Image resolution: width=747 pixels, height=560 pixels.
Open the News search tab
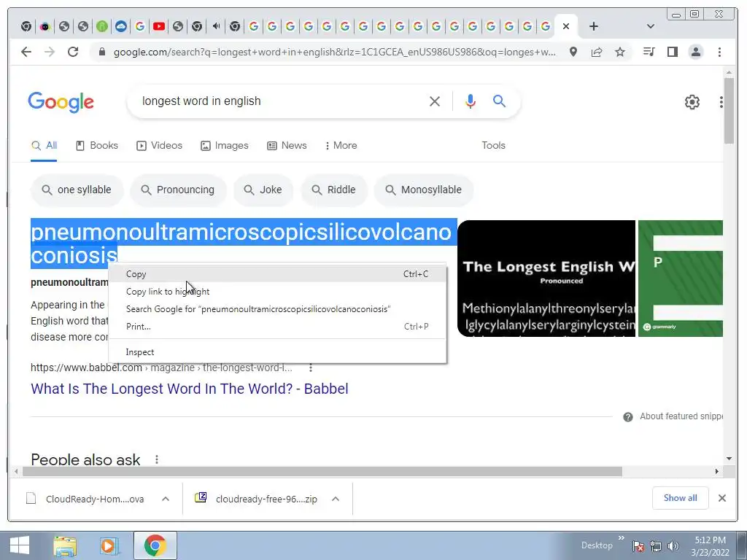287,145
